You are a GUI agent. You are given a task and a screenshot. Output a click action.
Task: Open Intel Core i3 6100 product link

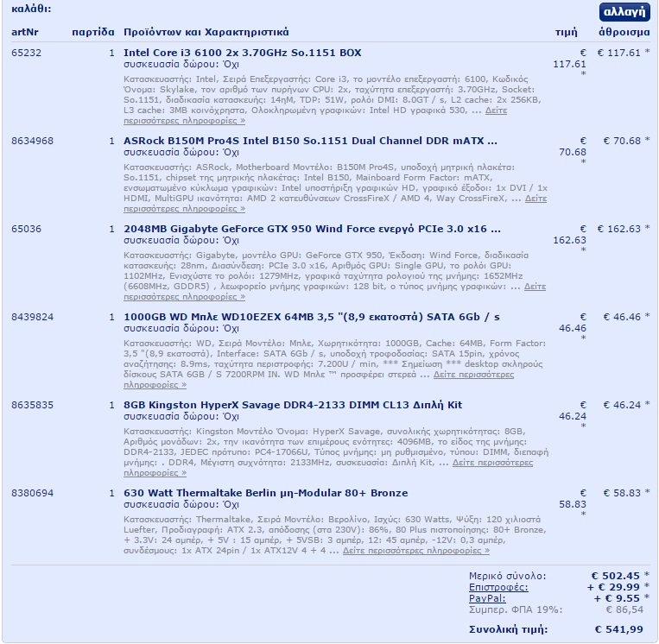[243, 53]
